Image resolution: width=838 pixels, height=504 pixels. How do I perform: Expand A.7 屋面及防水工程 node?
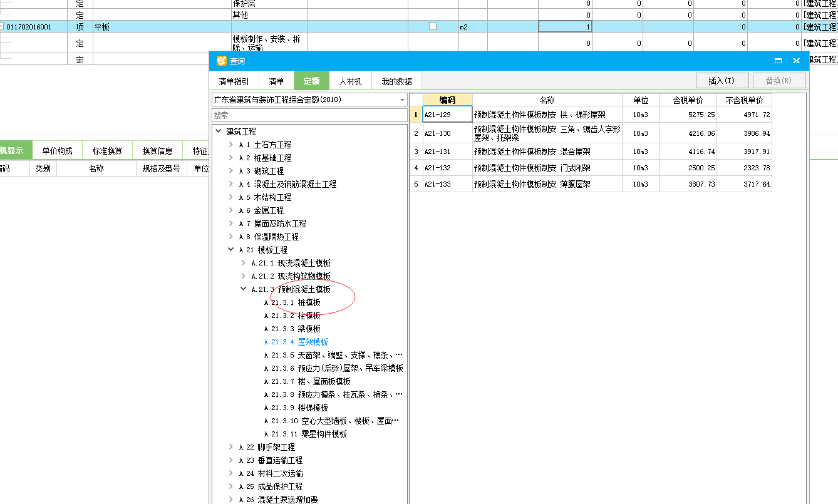point(230,224)
